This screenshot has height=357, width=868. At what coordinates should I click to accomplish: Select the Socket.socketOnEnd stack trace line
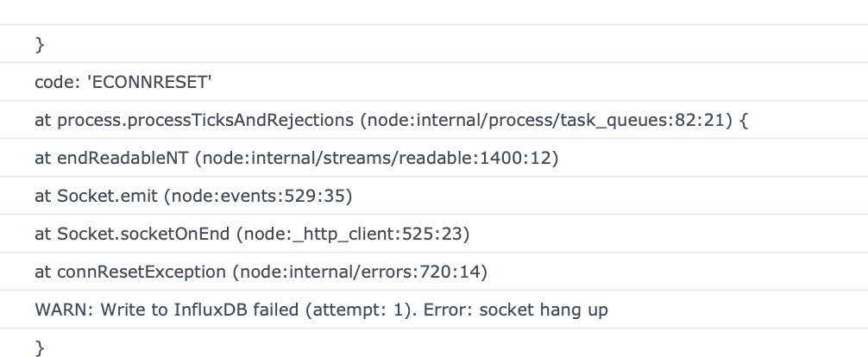click(x=252, y=234)
